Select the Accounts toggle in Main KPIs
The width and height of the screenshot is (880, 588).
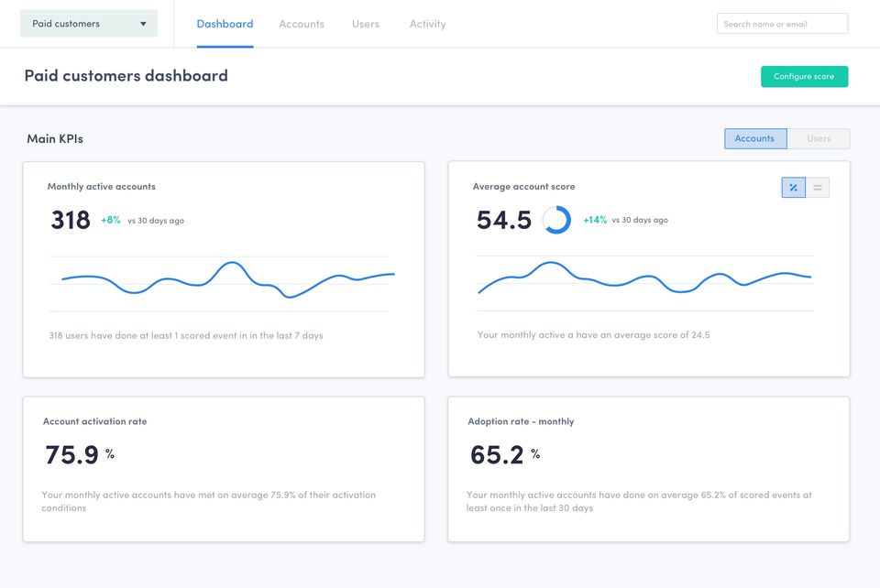[x=755, y=138]
